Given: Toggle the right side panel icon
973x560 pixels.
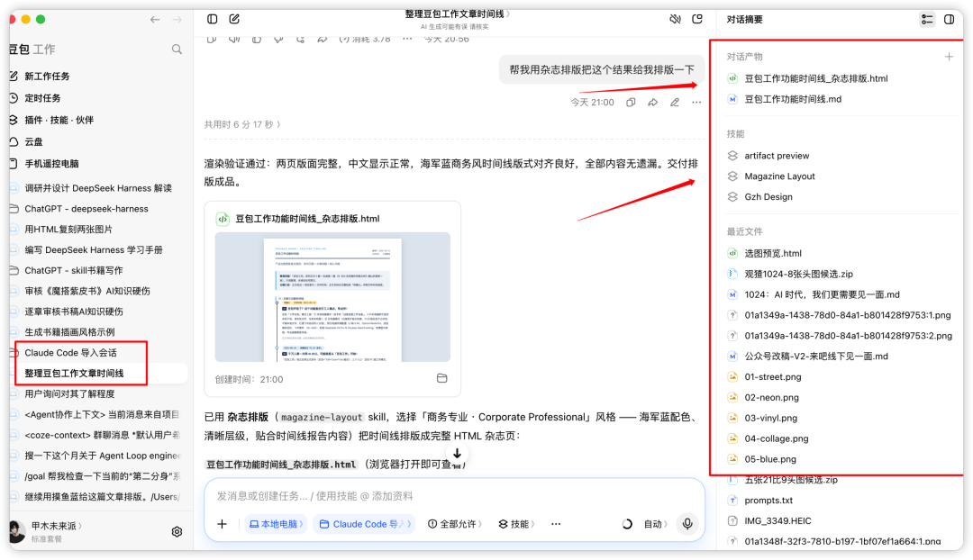Looking at the screenshot, I should tap(949, 19).
